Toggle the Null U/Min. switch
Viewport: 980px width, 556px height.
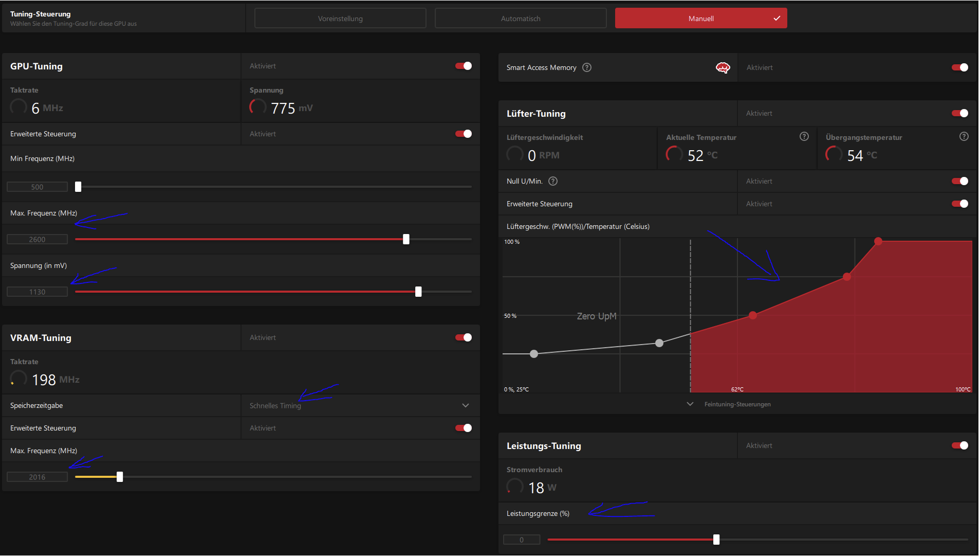pyautogui.click(x=960, y=181)
